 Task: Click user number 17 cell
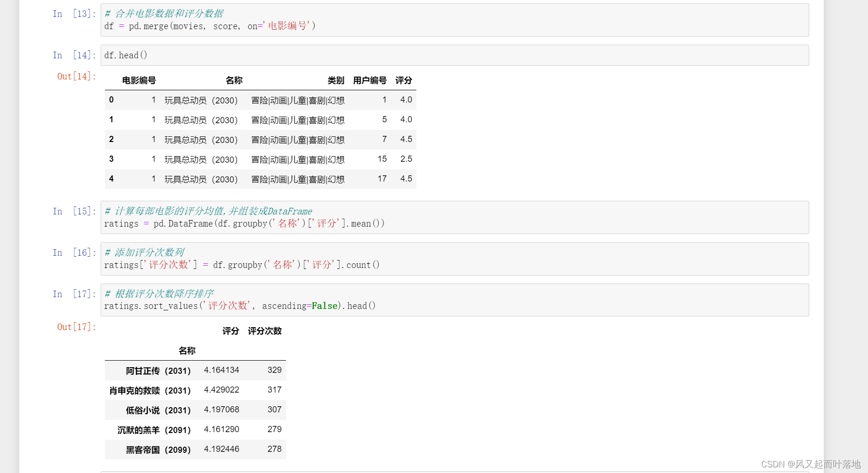(382, 179)
